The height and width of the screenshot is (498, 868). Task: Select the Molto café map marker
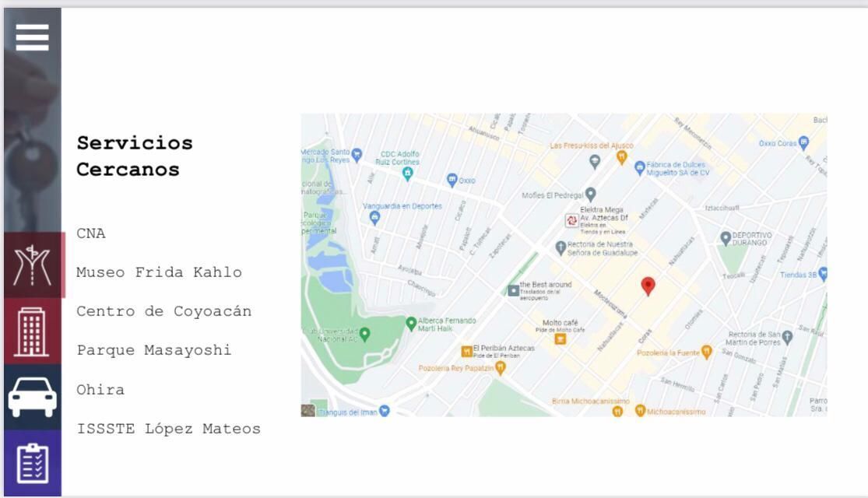(x=560, y=338)
